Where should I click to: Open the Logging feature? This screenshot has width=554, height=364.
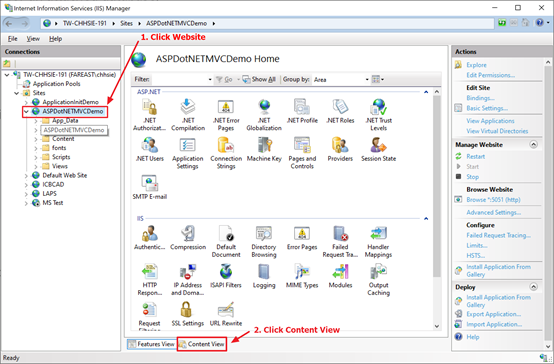(264, 276)
